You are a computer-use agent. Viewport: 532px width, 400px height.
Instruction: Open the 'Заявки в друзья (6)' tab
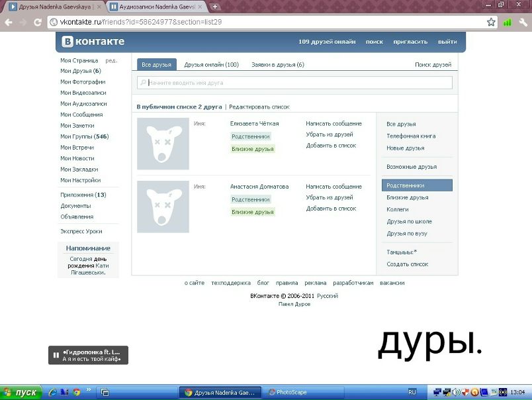coord(277,65)
